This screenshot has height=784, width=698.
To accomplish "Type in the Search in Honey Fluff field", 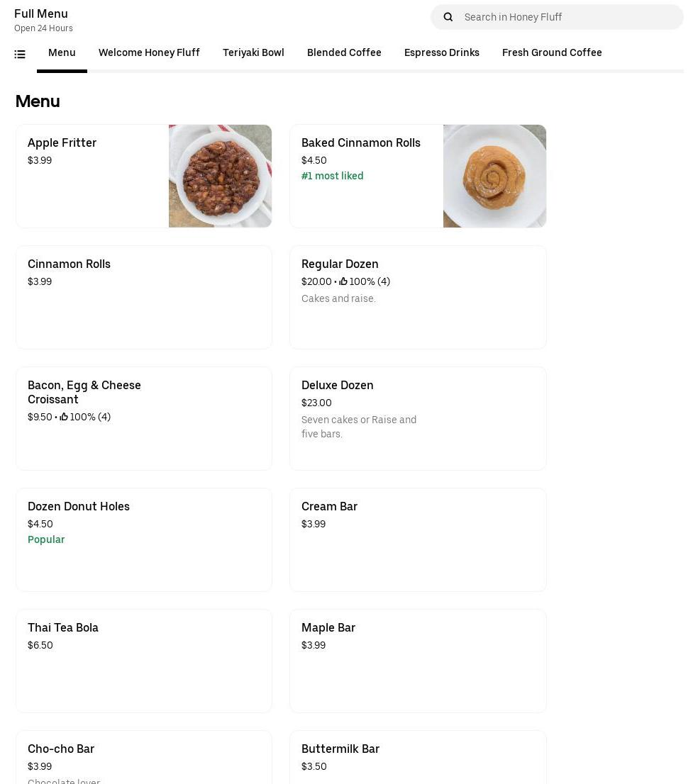I will tap(567, 17).
